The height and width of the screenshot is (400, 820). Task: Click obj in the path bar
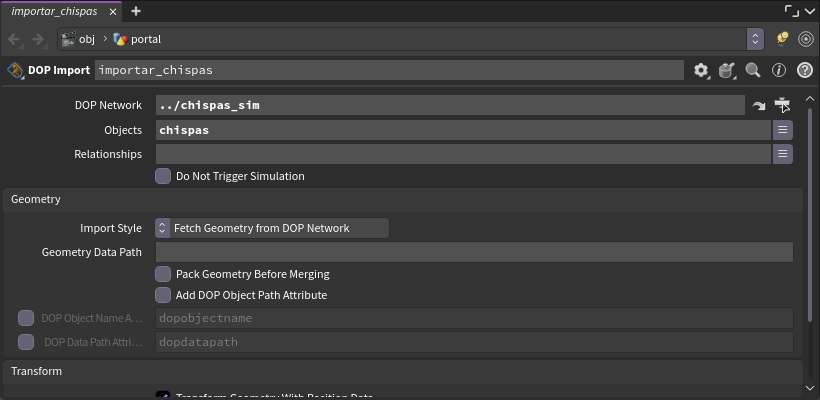[x=87, y=39]
